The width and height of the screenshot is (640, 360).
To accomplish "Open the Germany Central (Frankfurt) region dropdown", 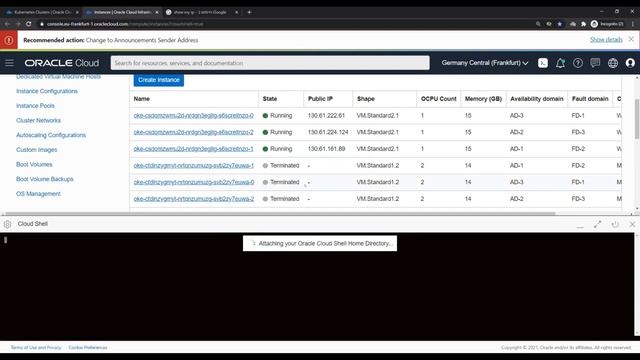I will [x=485, y=63].
